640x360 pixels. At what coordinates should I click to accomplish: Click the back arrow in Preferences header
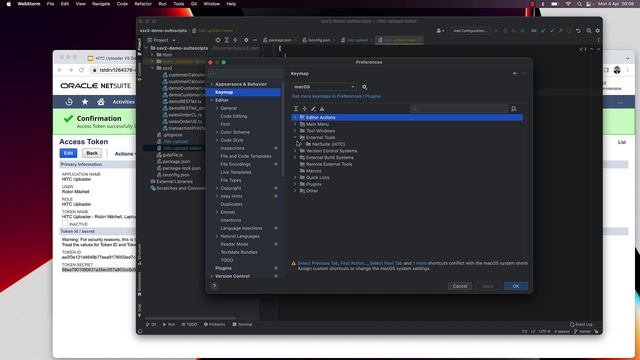(x=515, y=73)
